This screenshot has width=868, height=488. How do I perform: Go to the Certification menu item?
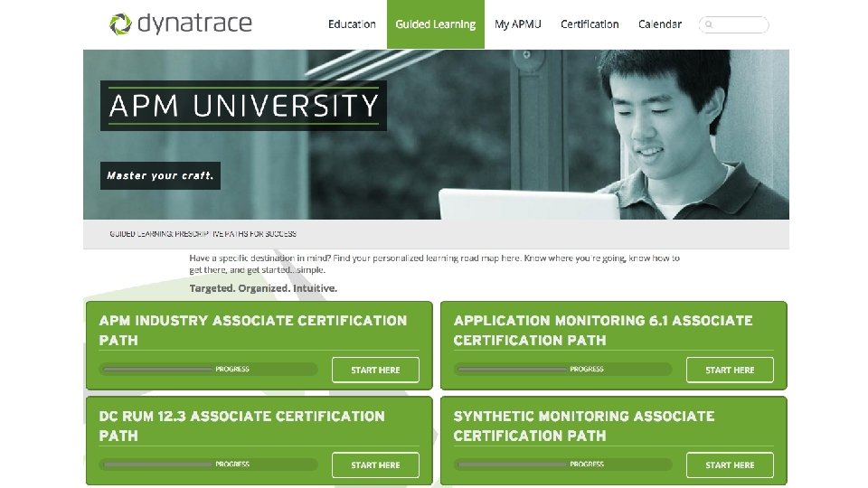(x=590, y=24)
